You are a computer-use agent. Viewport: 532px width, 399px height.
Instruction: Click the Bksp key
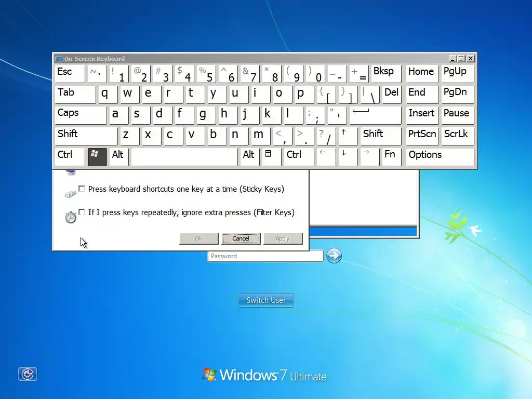pyautogui.click(x=386, y=74)
